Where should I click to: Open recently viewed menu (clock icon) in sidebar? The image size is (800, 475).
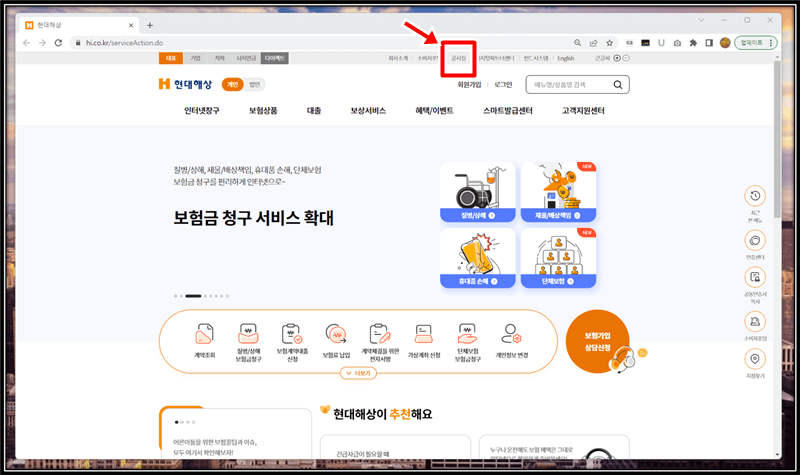click(755, 196)
